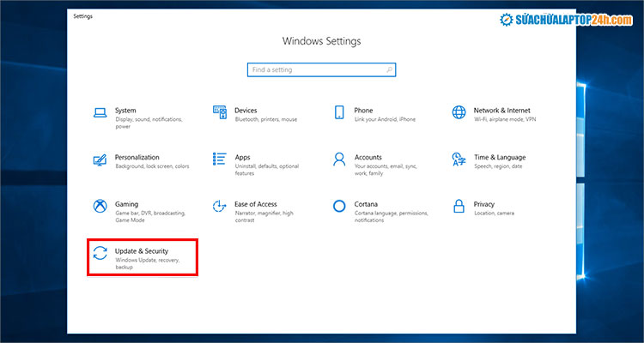Image resolution: width=644 pixels, height=343 pixels.
Task: Click the Privacy padlock icon
Action: [x=459, y=207]
